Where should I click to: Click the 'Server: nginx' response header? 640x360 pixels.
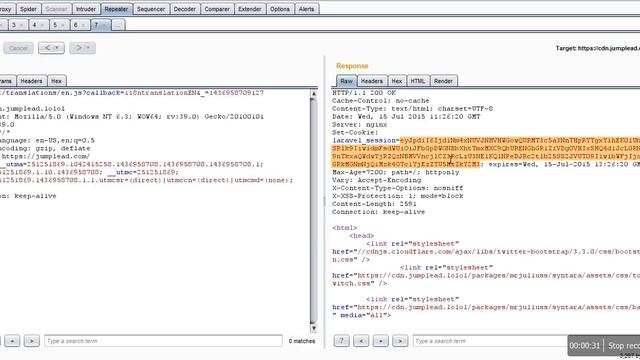coord(359,124)
